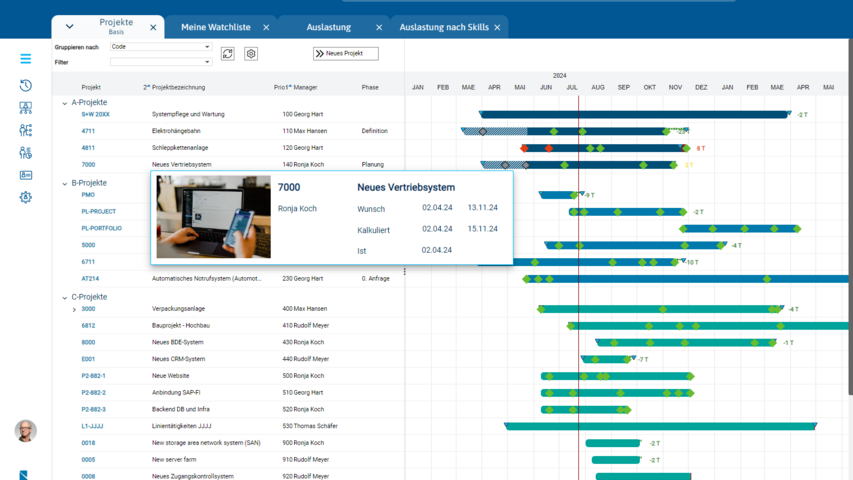This screenshot has width=853, height=480.
Task: Open the settings gear in left sidebar
Action: (25, 197)
